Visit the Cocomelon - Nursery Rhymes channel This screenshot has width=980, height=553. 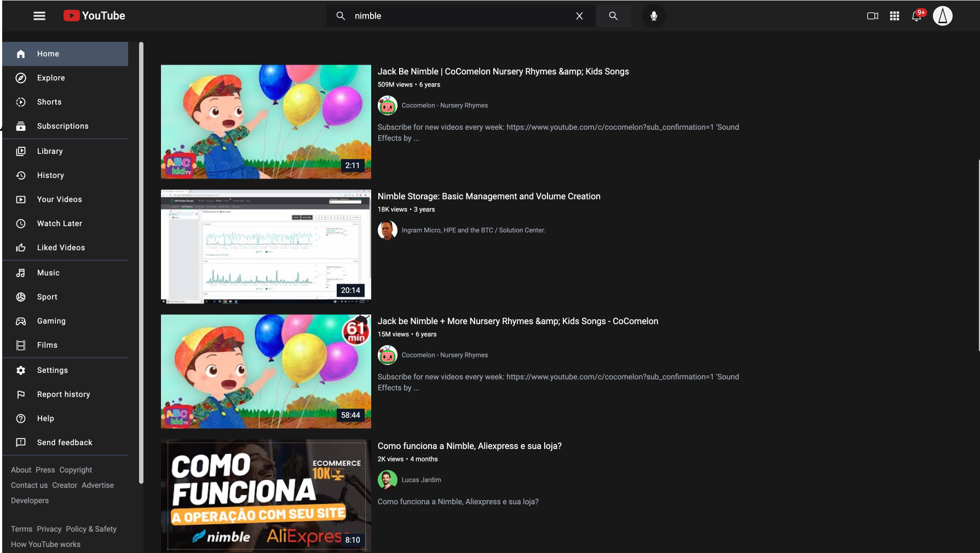click(x=445, y=105)
